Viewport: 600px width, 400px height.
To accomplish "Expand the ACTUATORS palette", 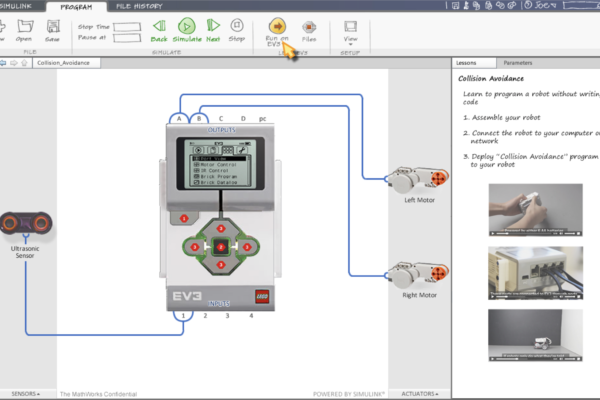I will pyautogui.click(x=419, y=394).
